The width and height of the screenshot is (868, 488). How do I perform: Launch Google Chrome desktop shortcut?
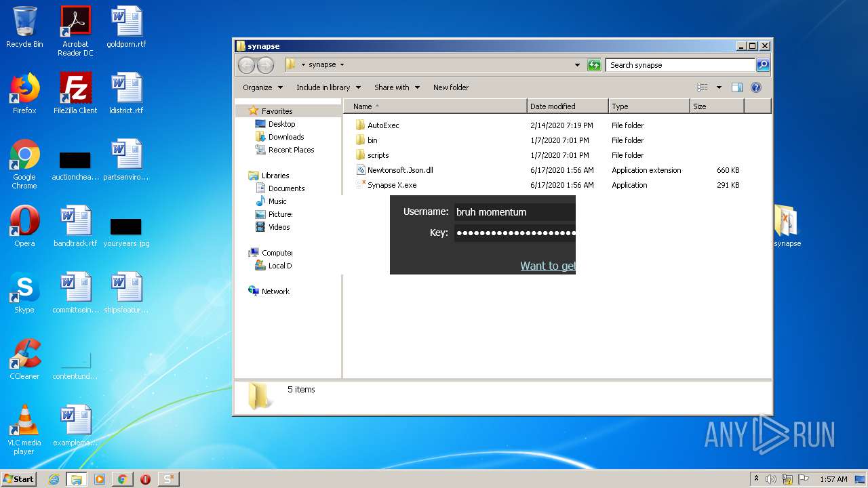click(24, 165)
